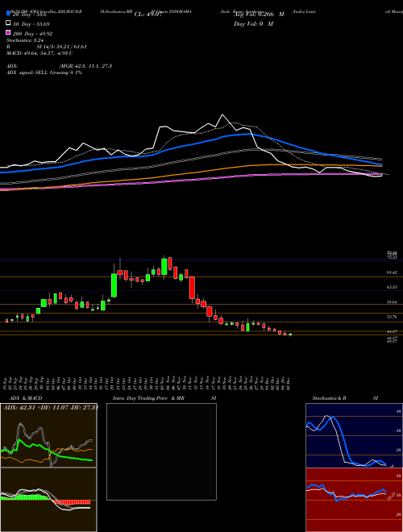403x532 pixels.
Task: Click the white 50 Day legend swatch
Action: 9,23
